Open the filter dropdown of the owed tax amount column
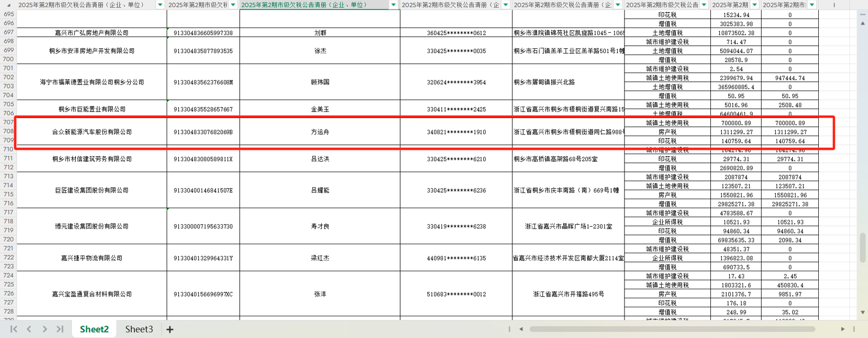The width and height of the screenshot is (868, 338). point(755,5)
